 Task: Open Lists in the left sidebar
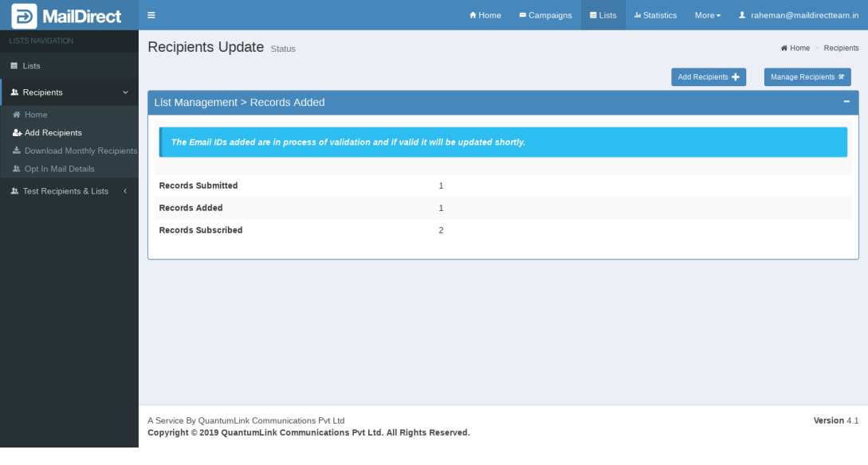[31, 66]
